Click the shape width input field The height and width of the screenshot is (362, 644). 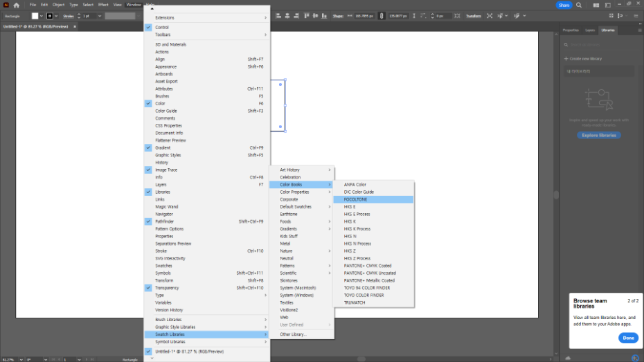[x=364, y=16]
